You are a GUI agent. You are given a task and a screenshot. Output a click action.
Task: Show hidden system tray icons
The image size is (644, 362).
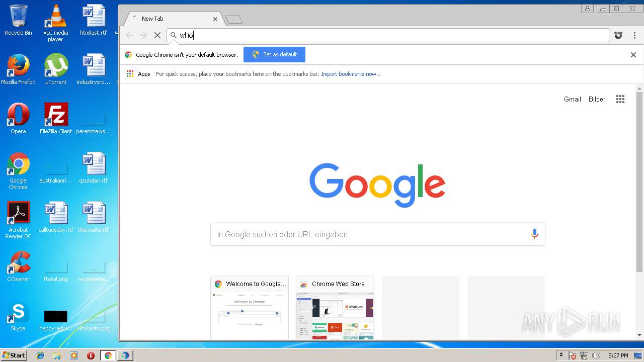click(x=561, y=355)
